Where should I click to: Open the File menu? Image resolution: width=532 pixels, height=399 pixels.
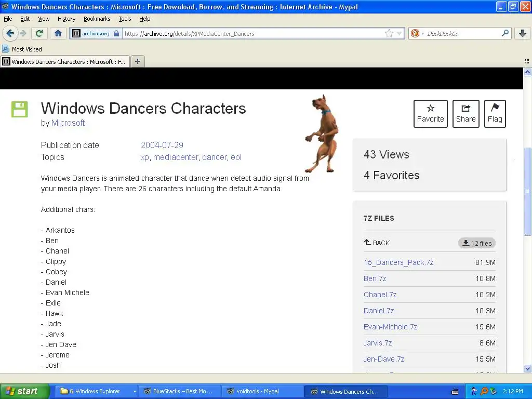[8, 19]
